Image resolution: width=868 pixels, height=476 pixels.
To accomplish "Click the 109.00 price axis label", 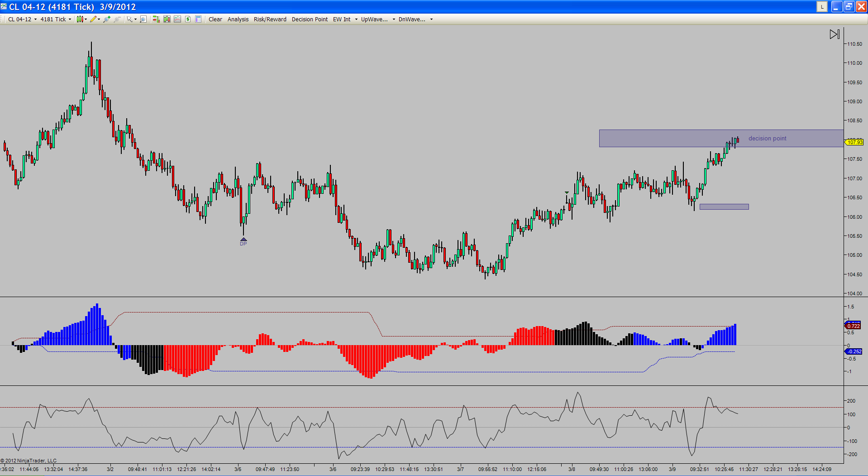I will click(x=854, y=101).
